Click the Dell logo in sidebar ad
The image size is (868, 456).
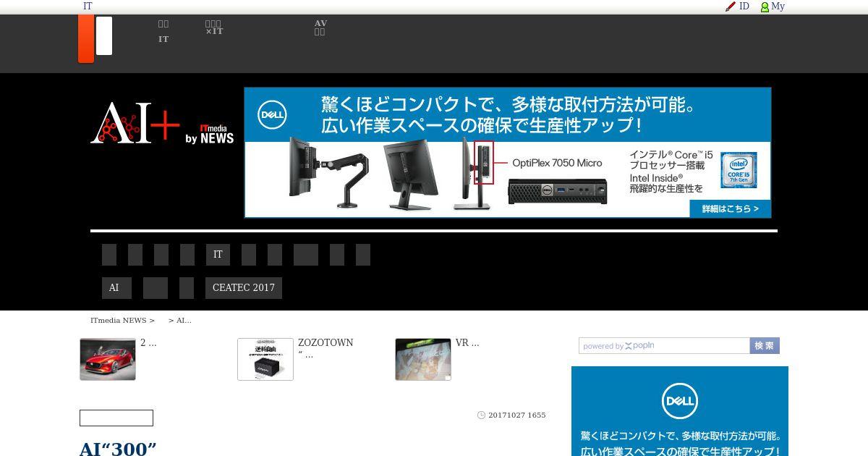(x=679, y=402)
